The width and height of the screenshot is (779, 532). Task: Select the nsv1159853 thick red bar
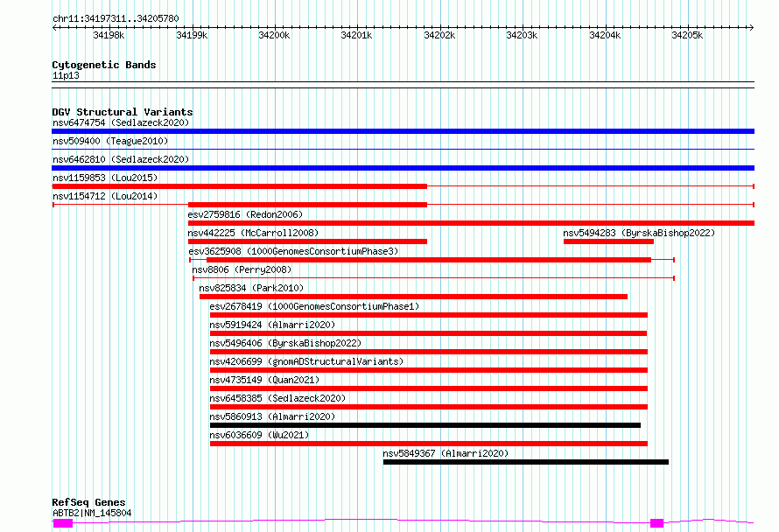pos(240,186)
